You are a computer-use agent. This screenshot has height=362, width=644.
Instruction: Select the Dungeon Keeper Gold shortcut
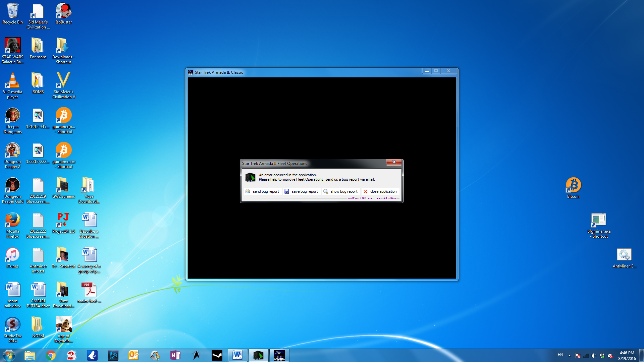click(x=13, y=190)
